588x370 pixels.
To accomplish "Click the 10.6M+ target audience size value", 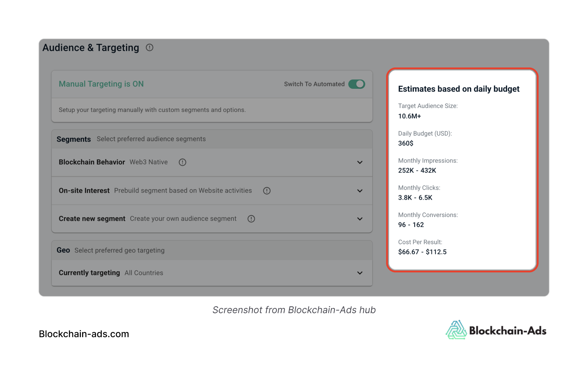I will point(409,116).
